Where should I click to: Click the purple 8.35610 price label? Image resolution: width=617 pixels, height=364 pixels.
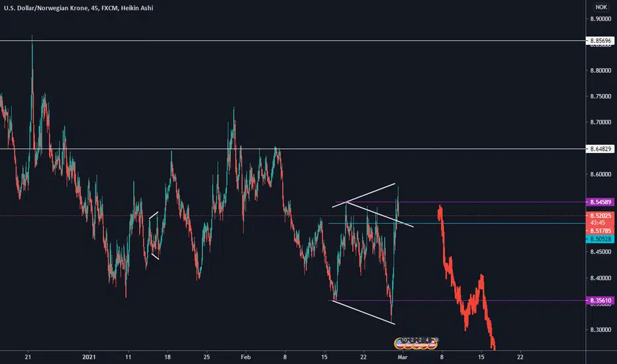click(600, 300)
